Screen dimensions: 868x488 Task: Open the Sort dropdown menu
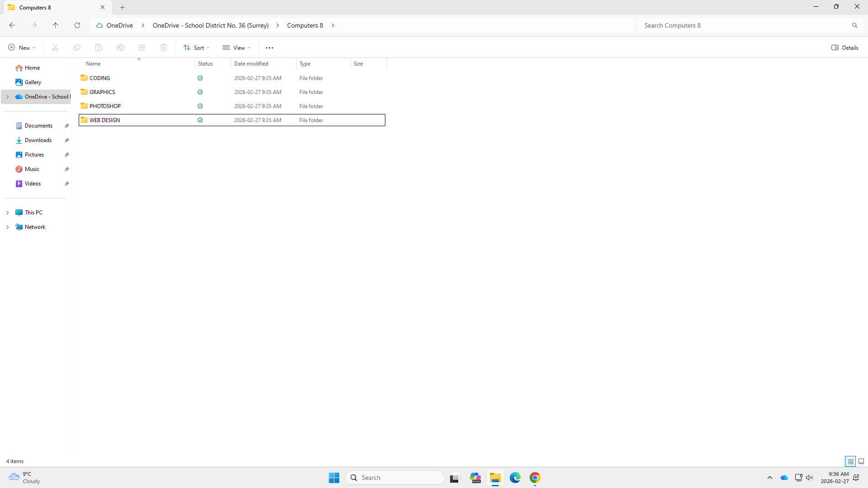(196, 47)
